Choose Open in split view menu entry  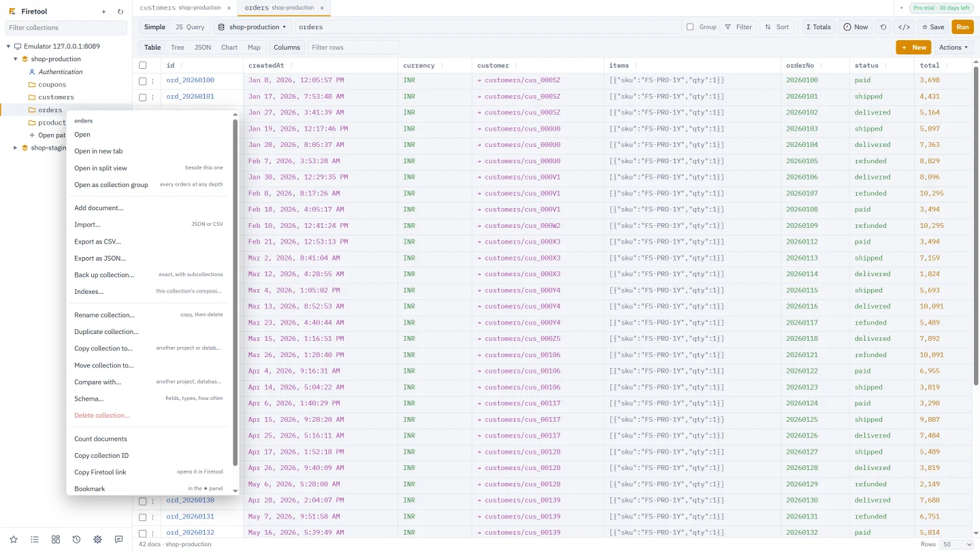point(148,168)
